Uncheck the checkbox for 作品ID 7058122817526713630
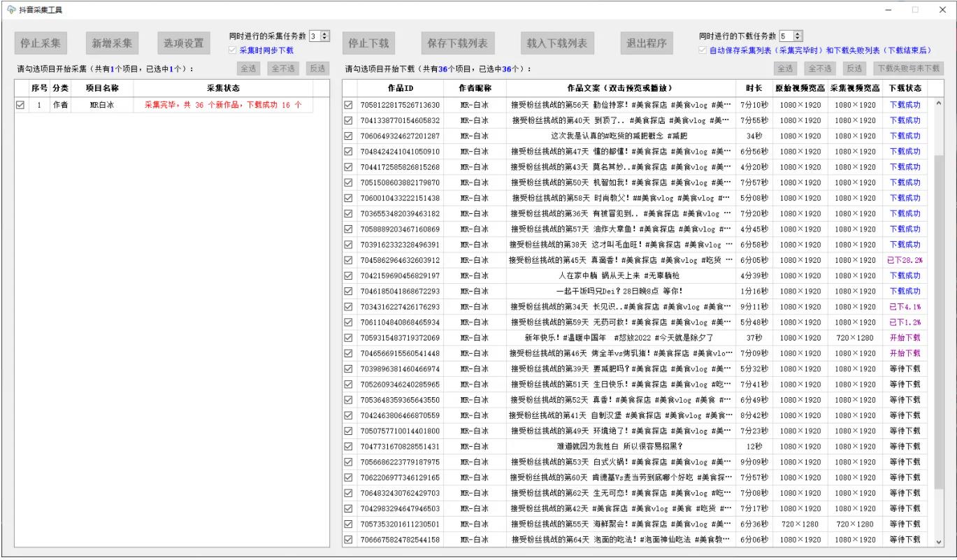The width and height of the screenshot is (957, 560). click(349, 105)
